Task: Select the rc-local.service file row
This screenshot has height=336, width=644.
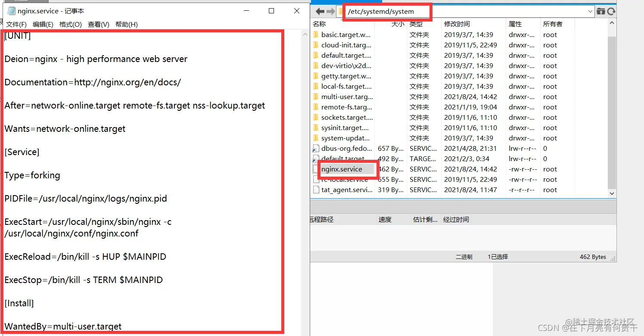Action: [459, 180]
